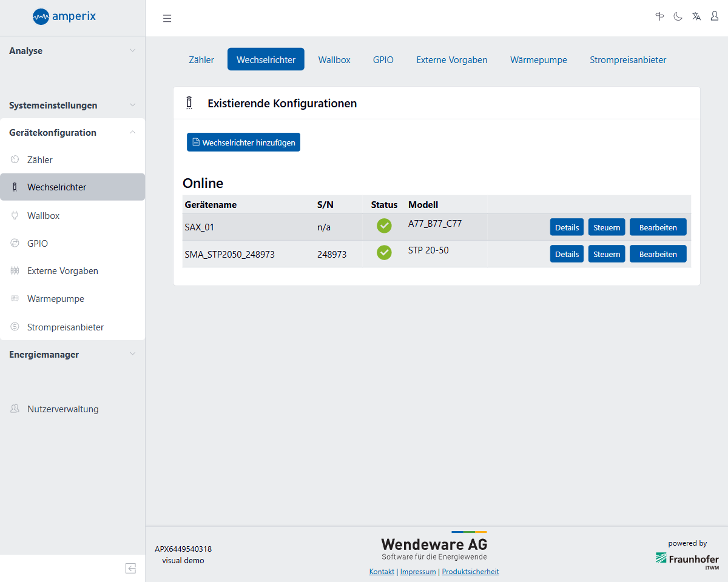The width and height of the screenshot is (728, 582).
Task: Expand the Analyse sidebar section
Action: (x=72, y=51)
